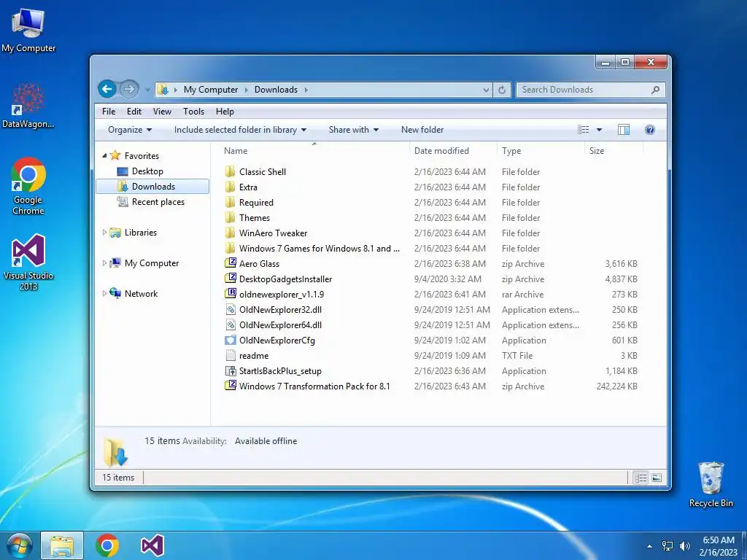Open the File menu
Viewport: 747px width, 560px height.
(109, 112)
